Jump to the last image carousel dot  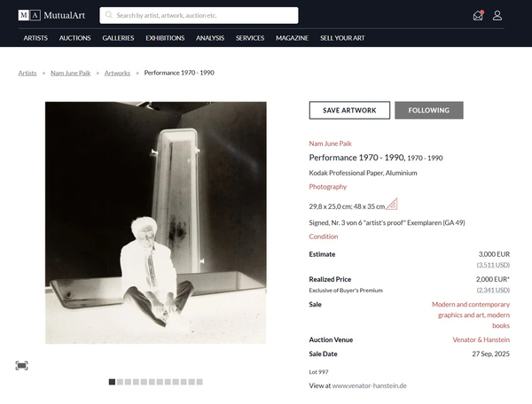click(199, 382)
